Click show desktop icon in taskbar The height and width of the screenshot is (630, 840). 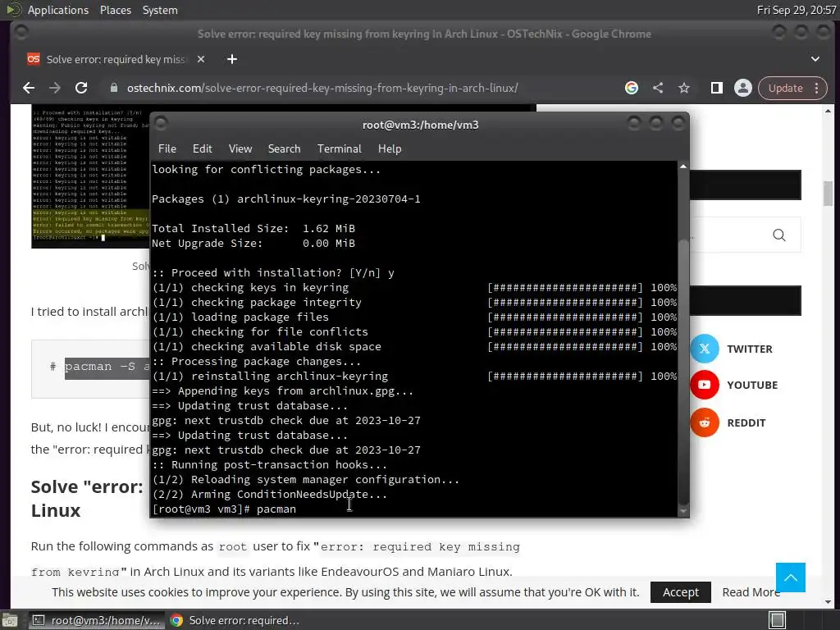click(x=10, y=620)
